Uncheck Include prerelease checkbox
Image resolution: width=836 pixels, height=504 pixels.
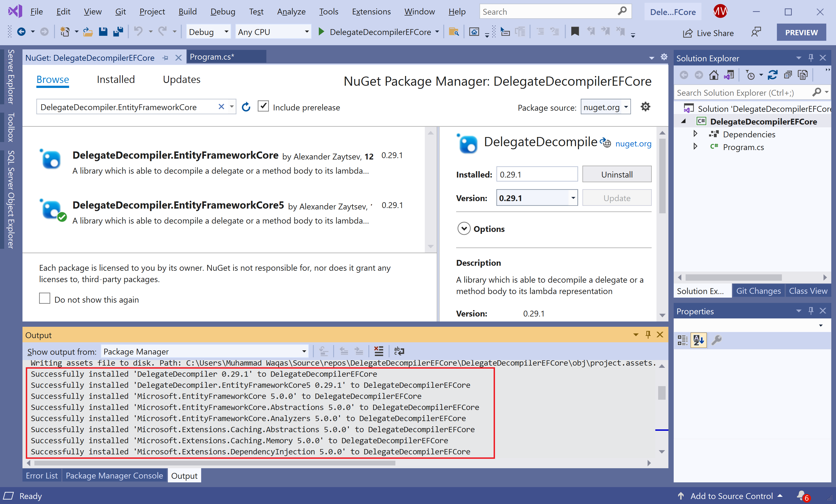pyautogui.click(x=263, y=107)
